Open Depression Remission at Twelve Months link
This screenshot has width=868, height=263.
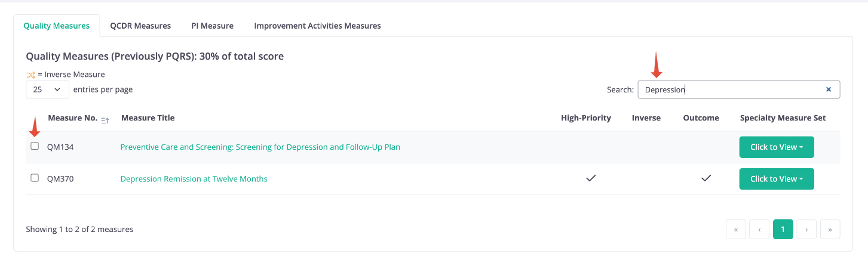(194, 178)
